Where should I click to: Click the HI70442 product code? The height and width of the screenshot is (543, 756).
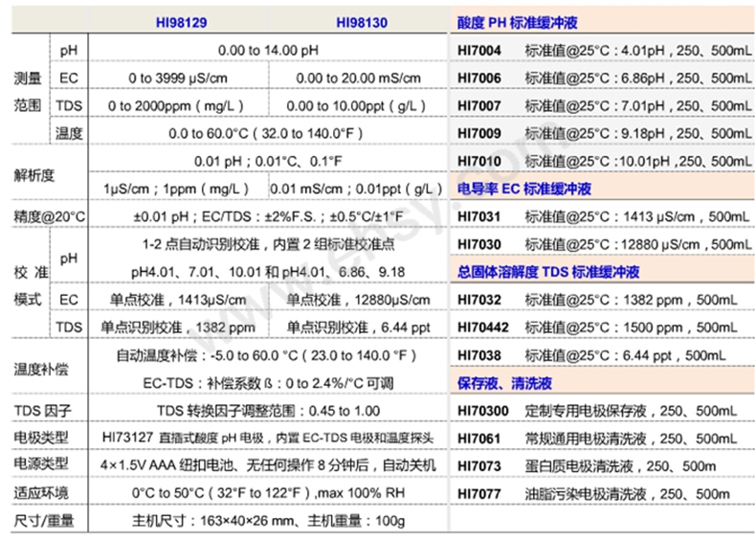482,328
